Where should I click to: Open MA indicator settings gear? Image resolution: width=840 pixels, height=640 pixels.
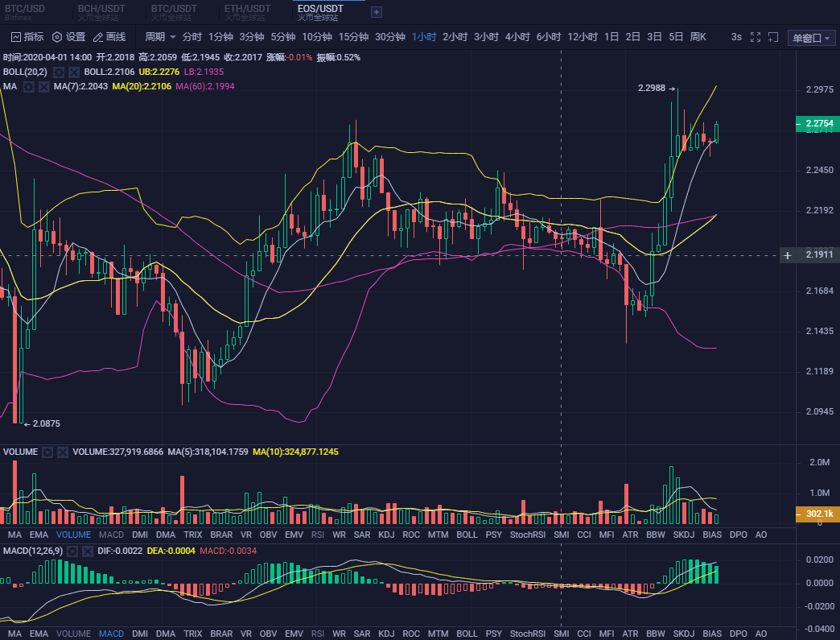pos(29,86)
